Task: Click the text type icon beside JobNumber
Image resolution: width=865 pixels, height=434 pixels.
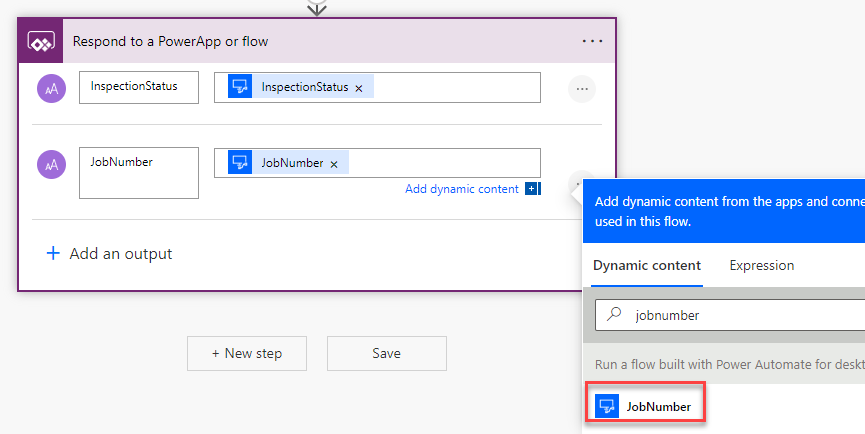Action: click(51, 163)
